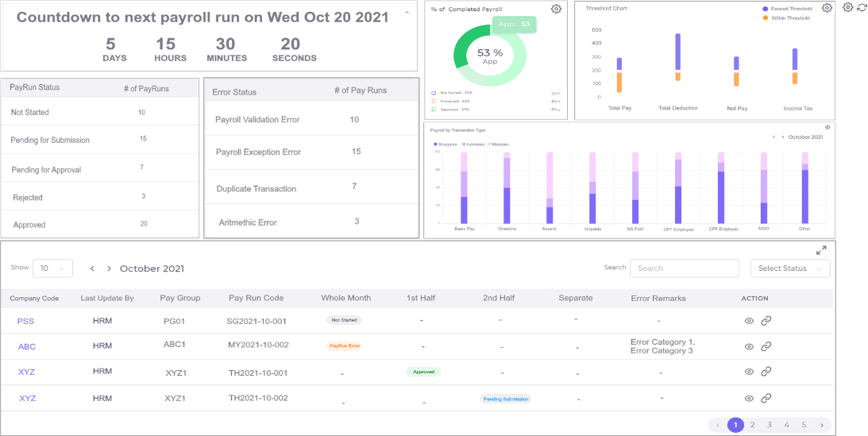View PSS pay run with eye icon
Screen dimensions: 868x436
click(749, 320)
